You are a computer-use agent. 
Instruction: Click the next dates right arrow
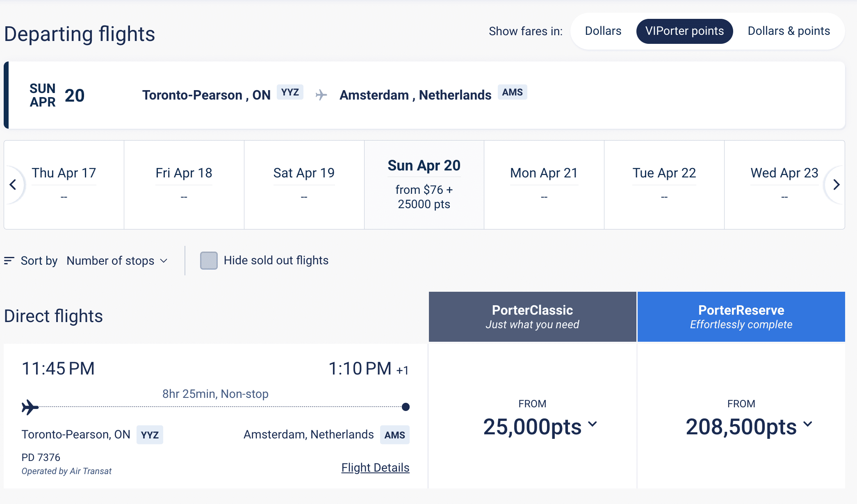coord(836,185)
